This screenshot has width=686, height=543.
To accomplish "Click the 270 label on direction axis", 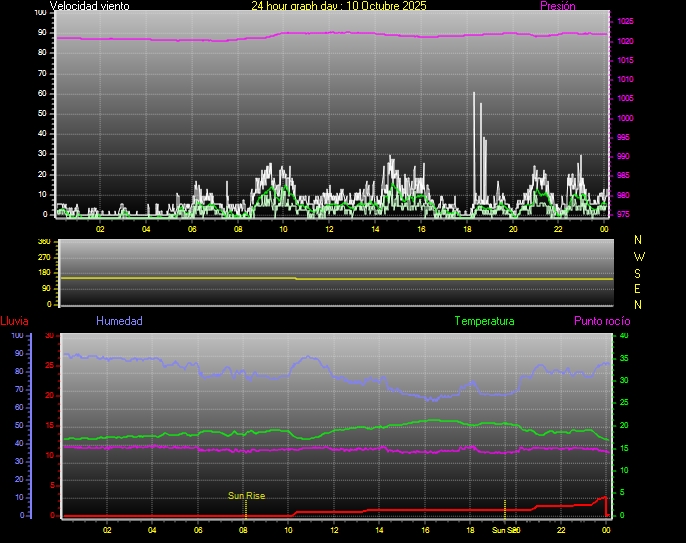I will coord(43,257).
